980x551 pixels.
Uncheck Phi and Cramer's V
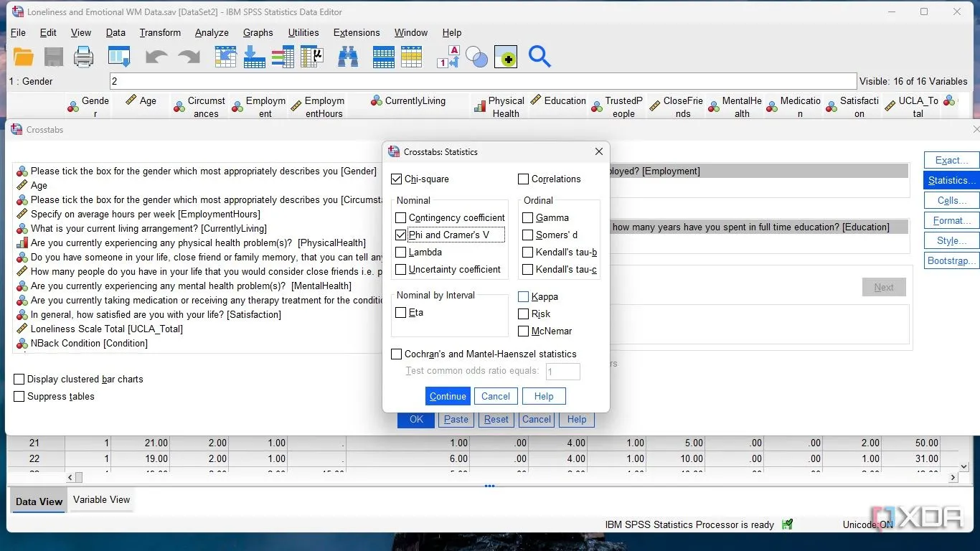(401, 235)
